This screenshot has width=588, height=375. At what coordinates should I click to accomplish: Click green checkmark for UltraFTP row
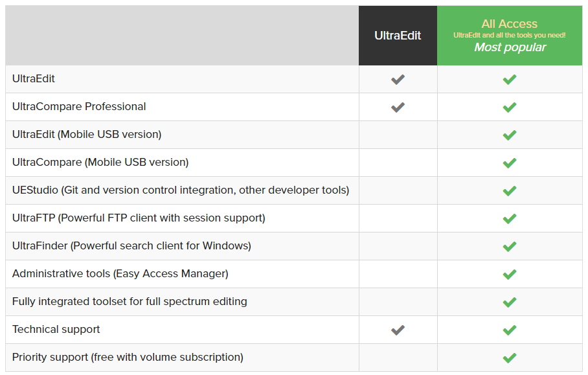tap(510, 219)
